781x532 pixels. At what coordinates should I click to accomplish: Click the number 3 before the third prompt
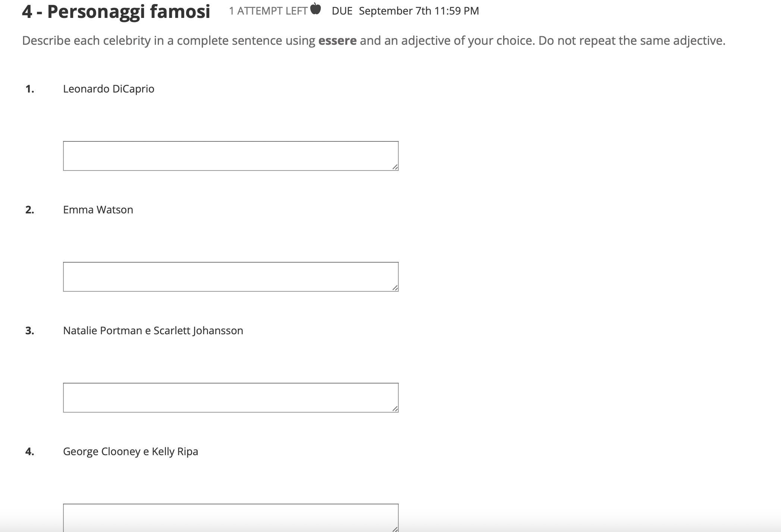(29, 330)
